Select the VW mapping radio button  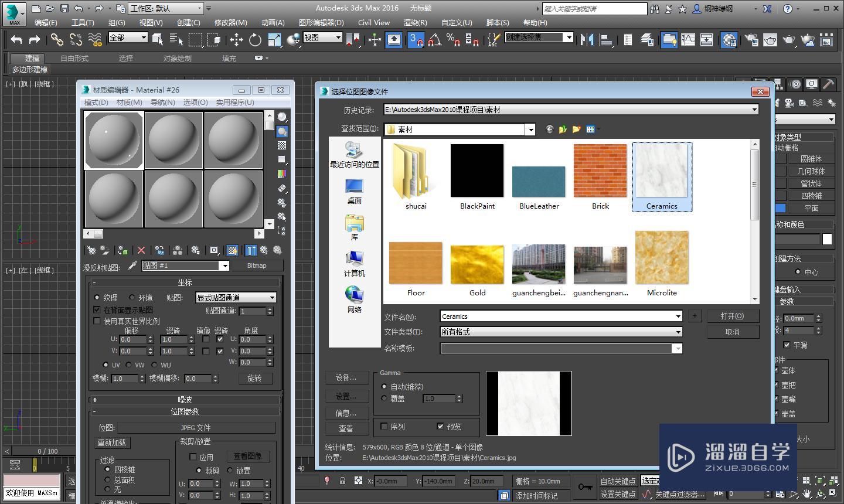click(129, 365)
